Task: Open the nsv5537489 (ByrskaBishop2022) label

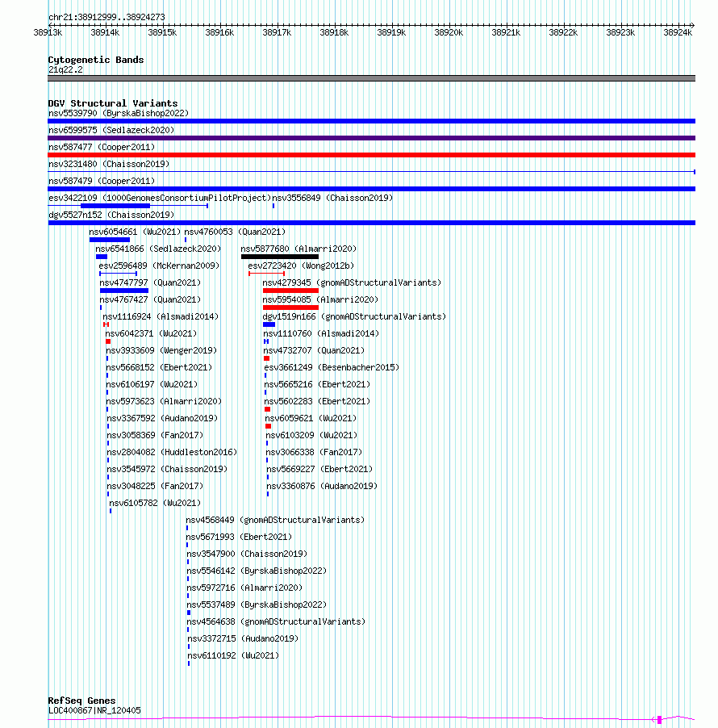Action: coord(257,605)
